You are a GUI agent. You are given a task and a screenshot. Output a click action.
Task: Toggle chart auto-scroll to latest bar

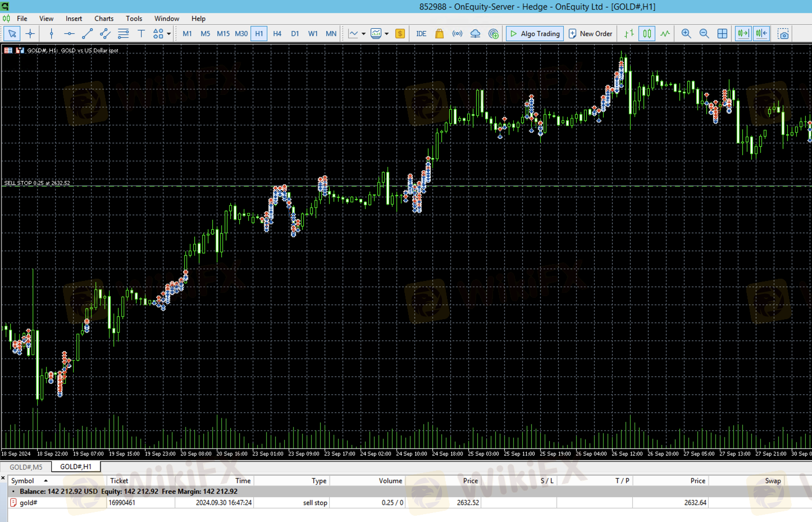point(743,34)
